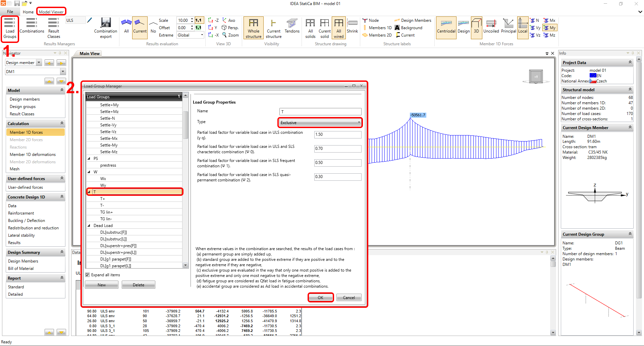
Task: Click the ULS partial load factor field
Action: [337, 134]
